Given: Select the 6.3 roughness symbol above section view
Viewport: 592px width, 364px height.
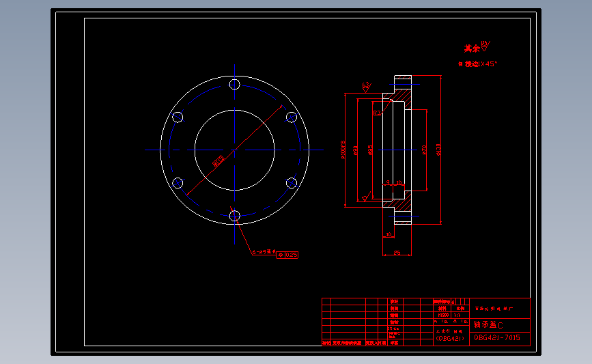Looking at the screenshot, I should point(366,87).
